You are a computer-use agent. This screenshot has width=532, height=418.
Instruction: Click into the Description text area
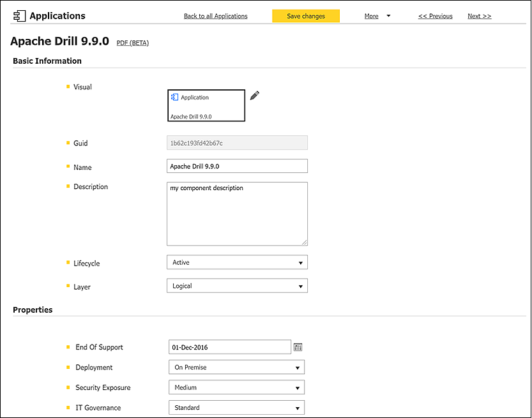(x=237, y=214)
